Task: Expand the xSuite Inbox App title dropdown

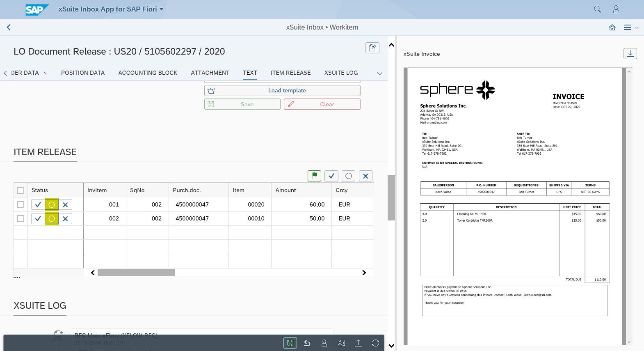Action: [161, 9]
